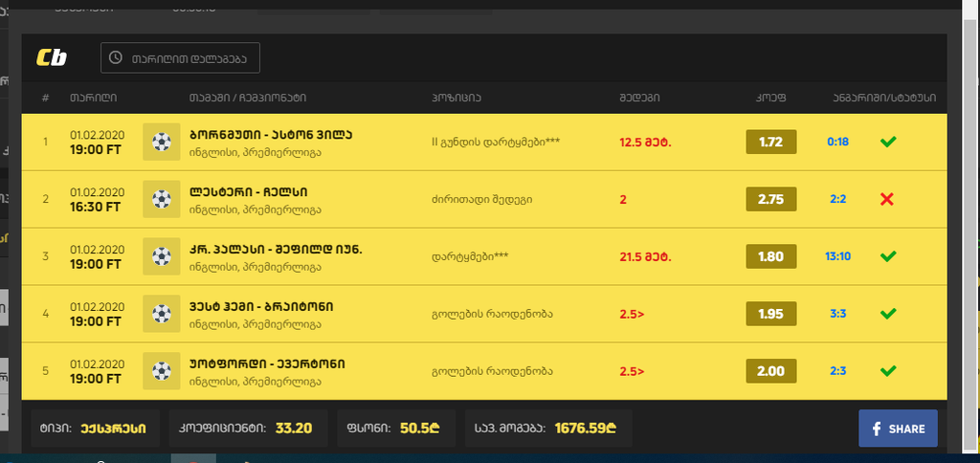Click the odds box 2.75
The image size is (980, 463).
point(770,199)
